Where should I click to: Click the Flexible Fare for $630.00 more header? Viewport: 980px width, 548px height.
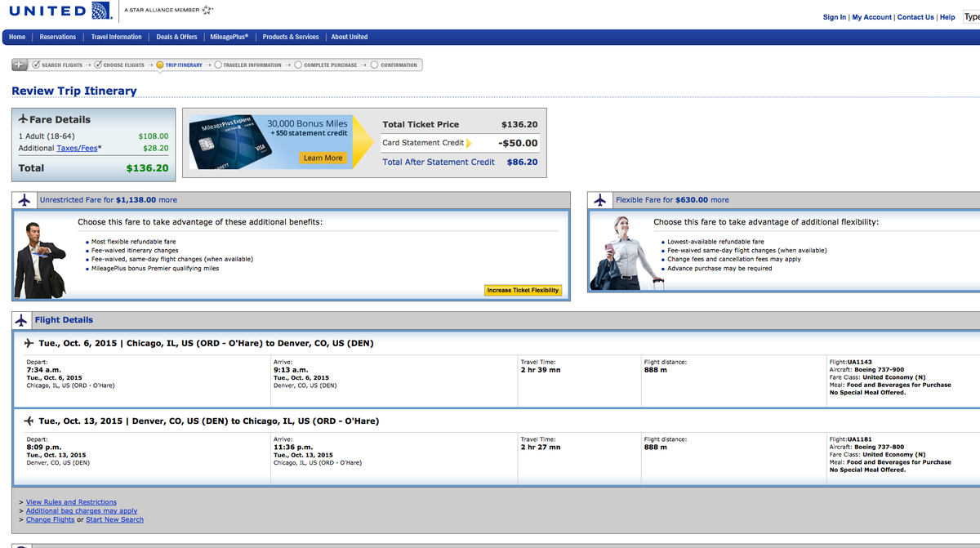pyautogui.click(x=673, y=200)
